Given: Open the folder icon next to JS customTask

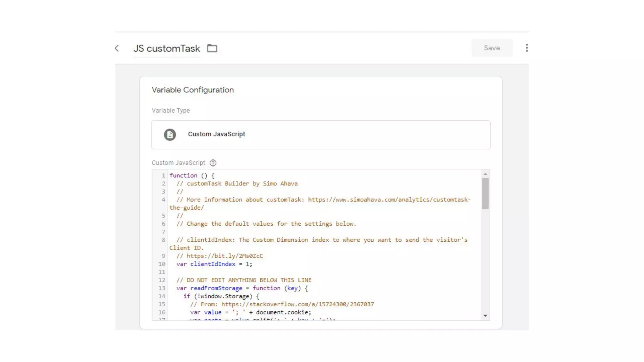Looking at the screenshot, I should pyautogui.click(x=212, y=48).
